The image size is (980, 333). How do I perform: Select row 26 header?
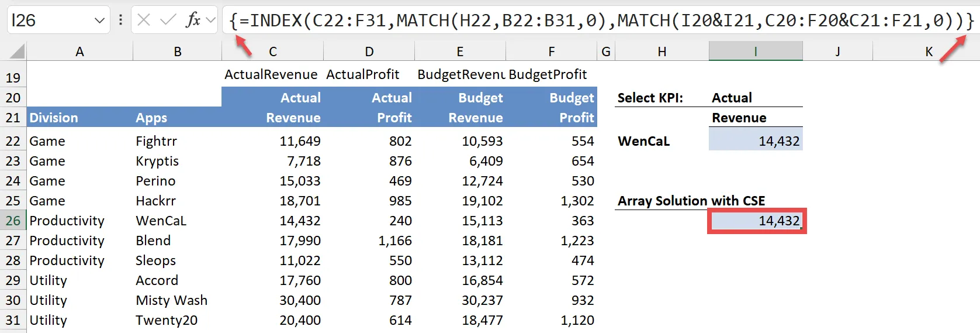pyautogui.click(x=13, y=221)
